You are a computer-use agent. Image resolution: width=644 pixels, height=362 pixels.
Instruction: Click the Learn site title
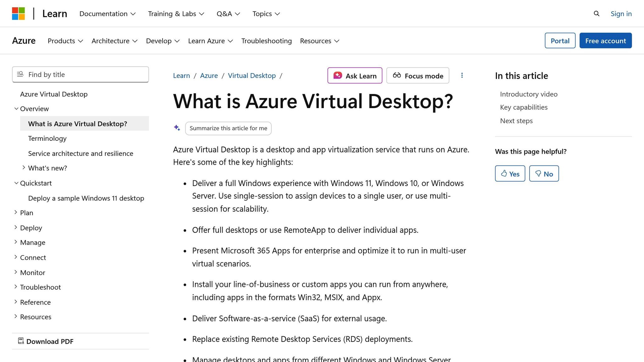click(55, 14)
